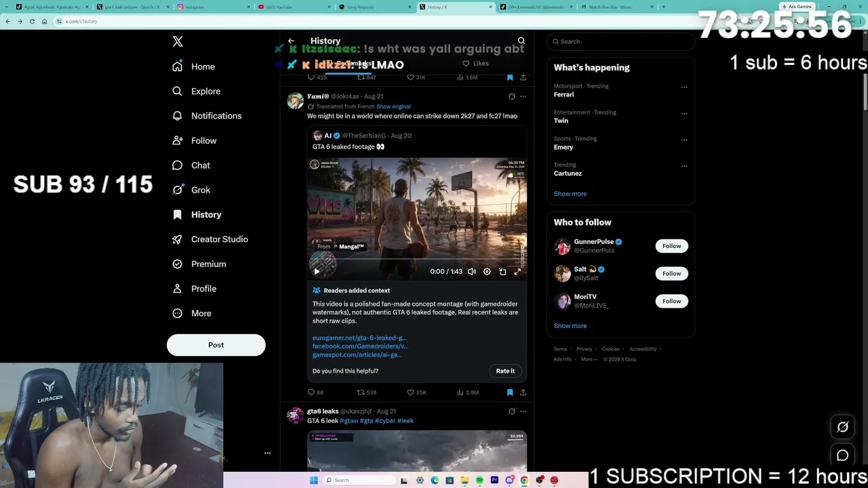Repost Yami's post with 539 reposts
This screenshot has height=488, width=868.
pos(366,392)
